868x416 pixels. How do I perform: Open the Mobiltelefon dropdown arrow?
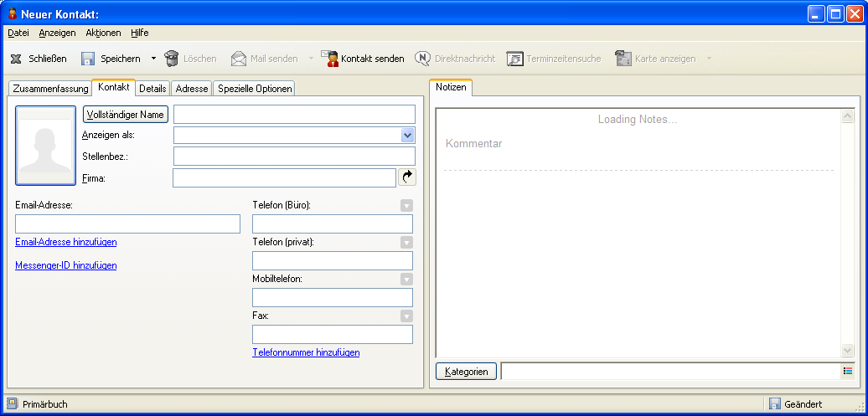(407, 280)
